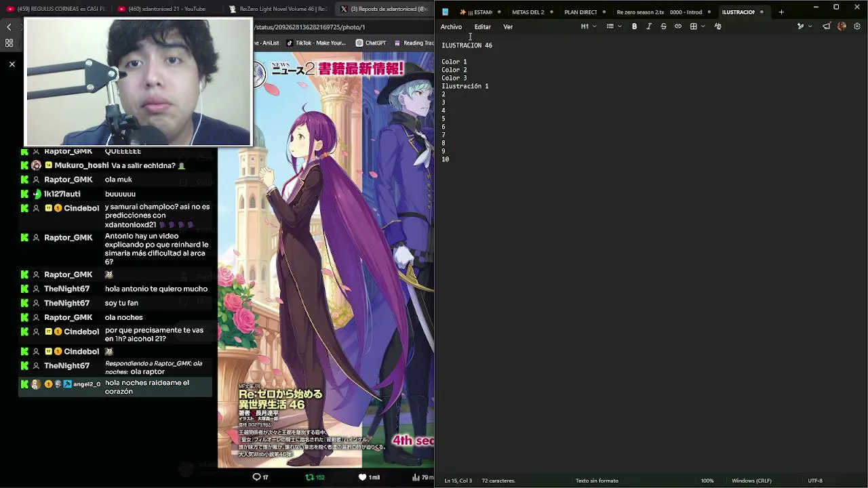Screen dimensions: 868x488
Task: Apply strikethrough formatting in Notepad
Action: tap(663, 26)
